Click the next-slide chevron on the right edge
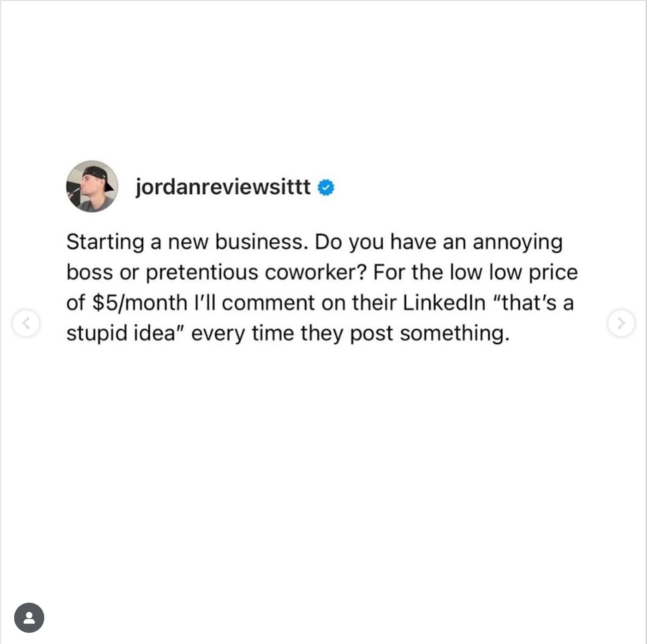 pyautogui.click(x=620, y=322)
